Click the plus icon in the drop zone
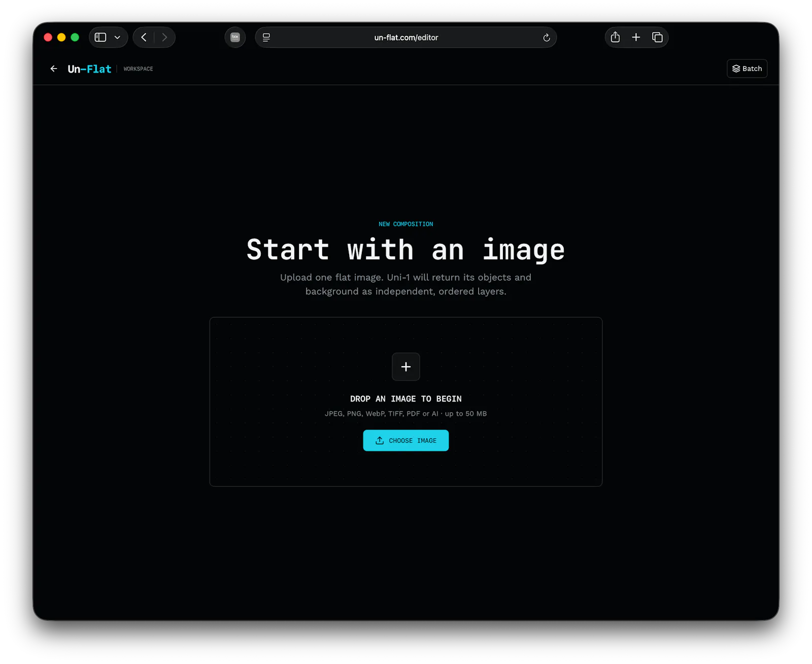 [x=406, y=367]
